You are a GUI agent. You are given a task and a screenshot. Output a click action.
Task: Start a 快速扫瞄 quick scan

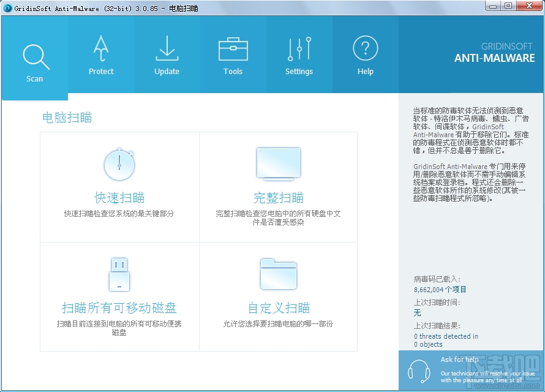[x=119, y=198]
